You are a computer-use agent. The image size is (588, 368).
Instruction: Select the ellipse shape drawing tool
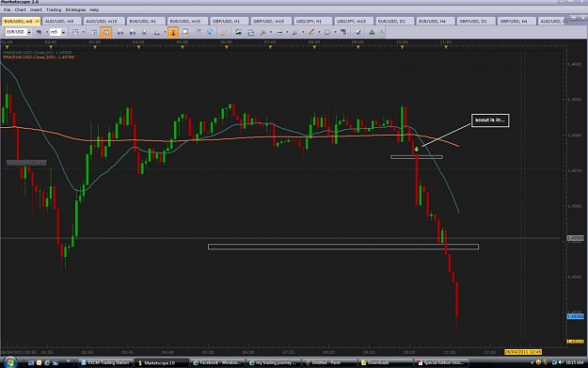point(327,32)
